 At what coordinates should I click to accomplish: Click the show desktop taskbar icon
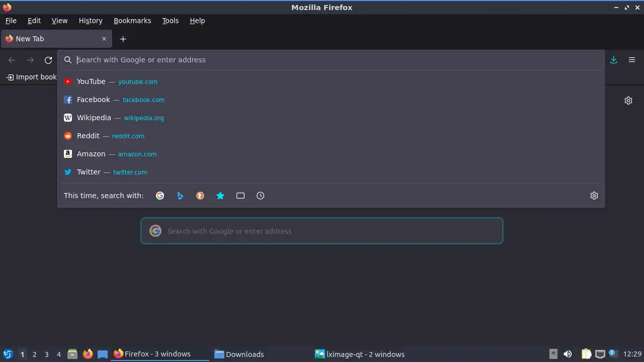(103, 354)
